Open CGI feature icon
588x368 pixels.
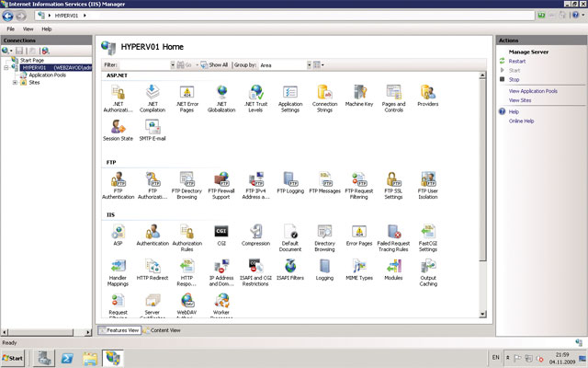coord(221,235)
